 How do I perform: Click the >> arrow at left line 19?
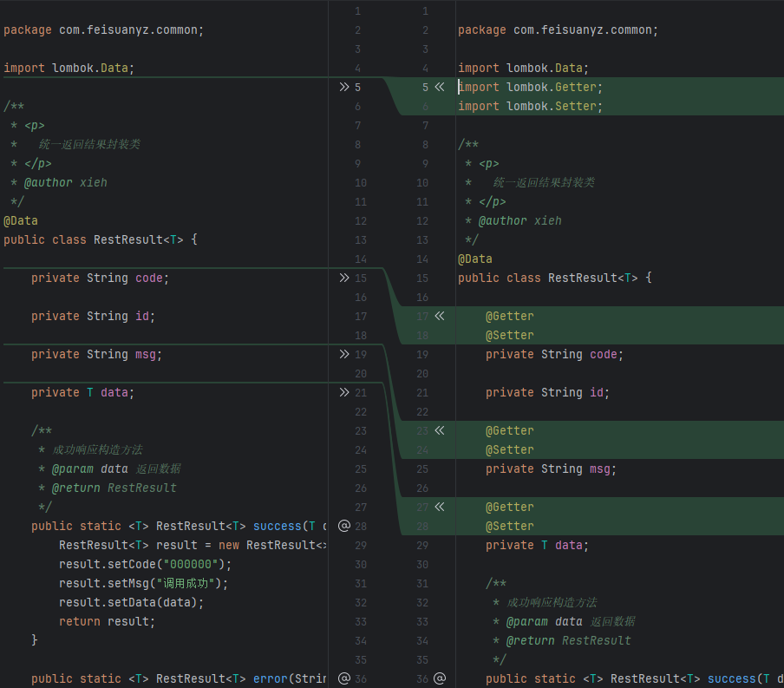[x=344, y=354]
